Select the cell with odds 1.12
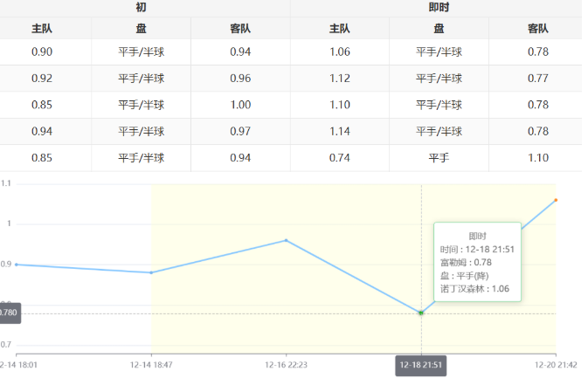The height and width of the screenshot is (392, 588). (340, 79)
